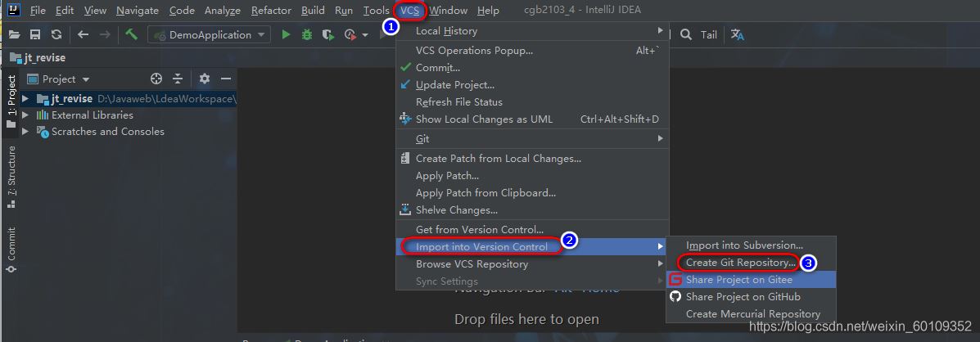Choose Refresh File Status menu entry
This screenshot has width=980, height=342.
[532, 101]
